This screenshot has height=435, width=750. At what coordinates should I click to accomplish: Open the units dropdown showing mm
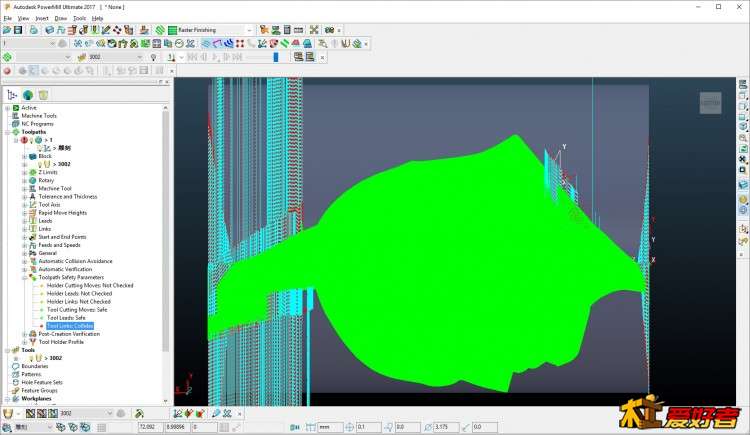coord(331,427)
